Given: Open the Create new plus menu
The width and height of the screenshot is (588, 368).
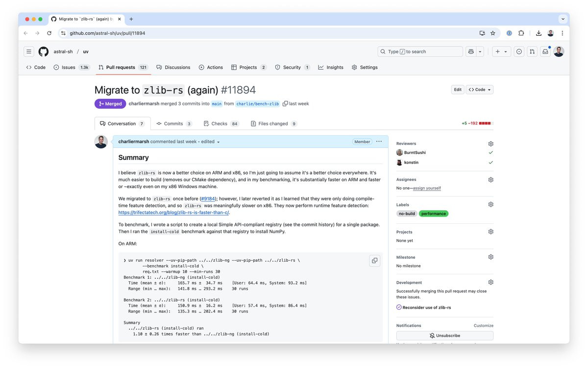Looking at the screenshot, I should pos(502,51).
